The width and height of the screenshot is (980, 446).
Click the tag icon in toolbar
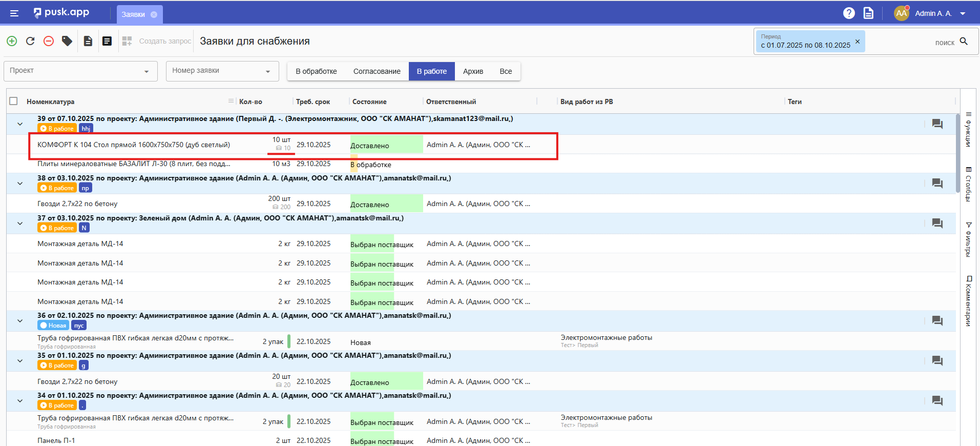[67, 41]
